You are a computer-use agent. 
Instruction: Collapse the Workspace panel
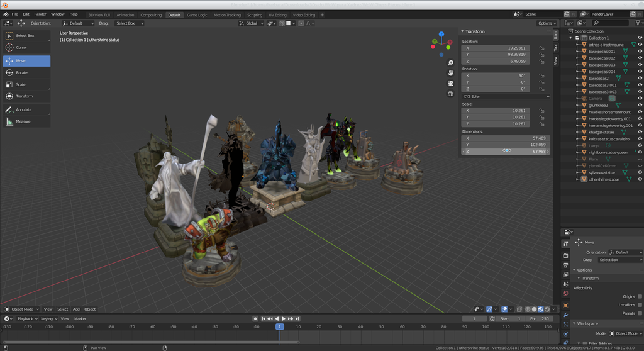[587, 324]
